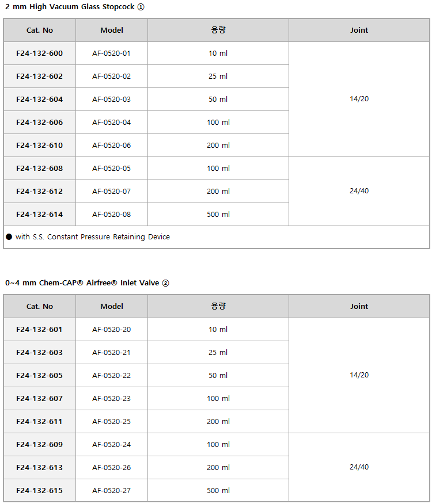Click the 24/40 joint cell in second table
The height and width of the screenshot is (504, 432).
pyautogui.click(x=359, y=467)
